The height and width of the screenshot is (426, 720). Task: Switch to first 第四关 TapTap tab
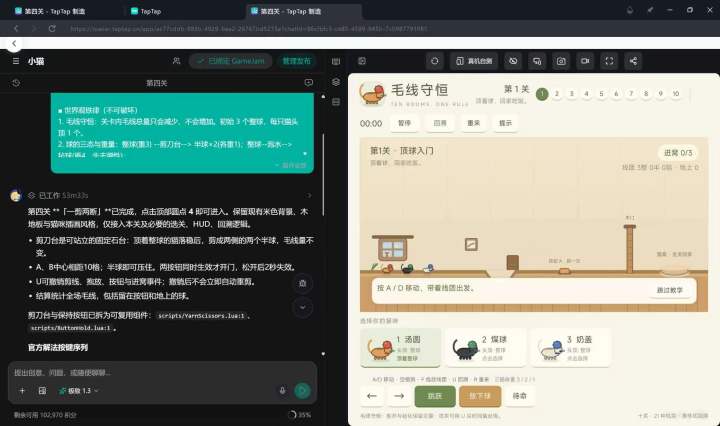(64, 11)
